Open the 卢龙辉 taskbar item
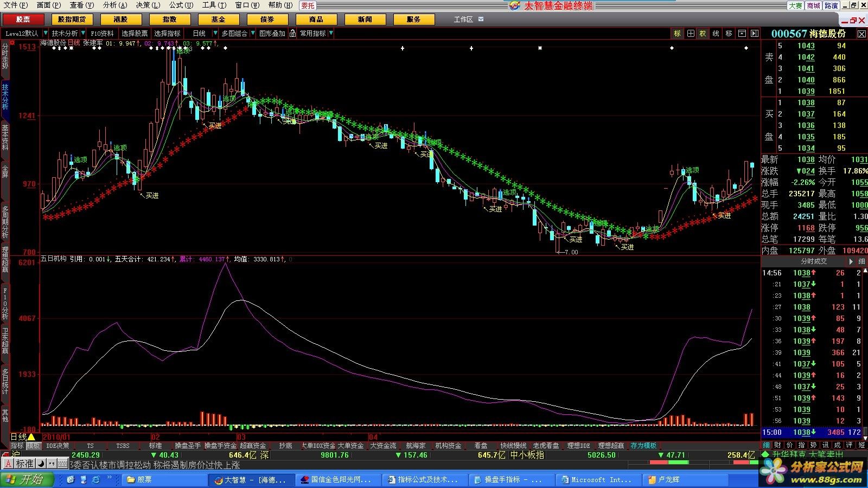 click(x=684, y=480)
